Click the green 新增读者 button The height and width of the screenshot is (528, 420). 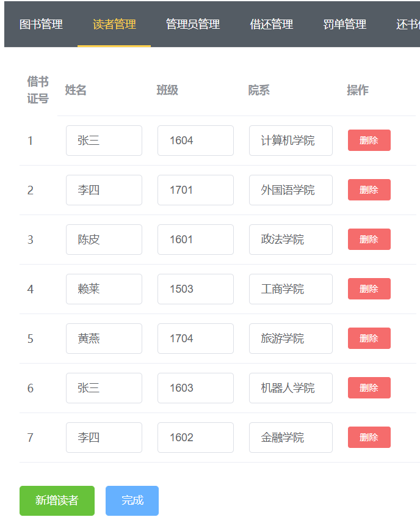(x=57, y=501)
